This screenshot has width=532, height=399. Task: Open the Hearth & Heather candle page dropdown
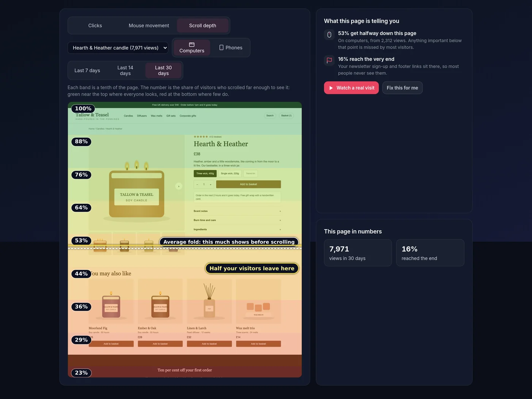[x=118, y=48]
